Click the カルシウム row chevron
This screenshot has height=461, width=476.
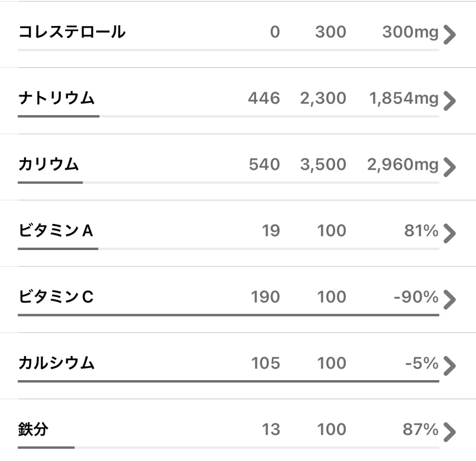tap(450, 366)
